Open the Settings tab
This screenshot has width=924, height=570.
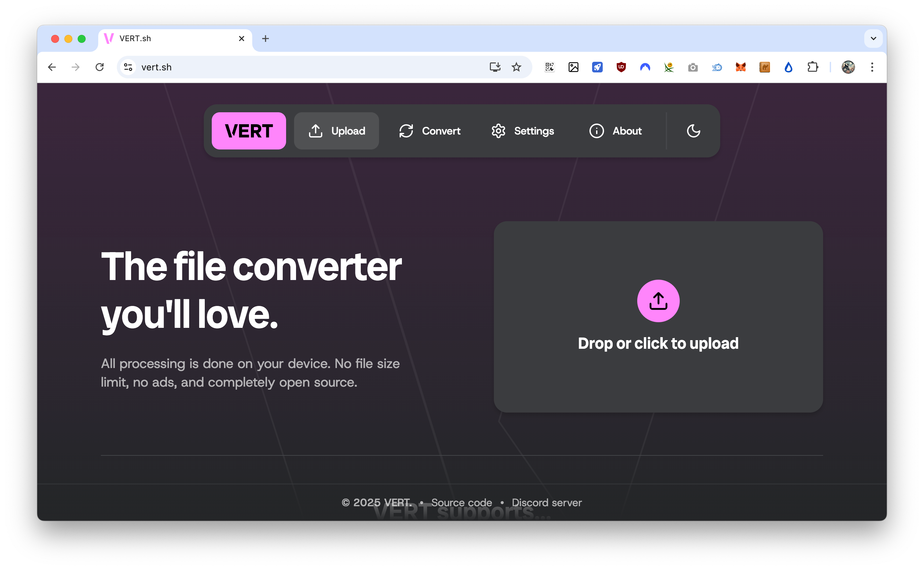[522, 131]
